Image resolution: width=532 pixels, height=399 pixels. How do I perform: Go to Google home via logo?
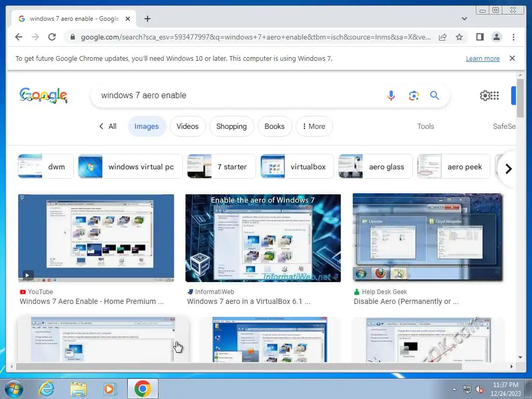click(x=44, y=96)
